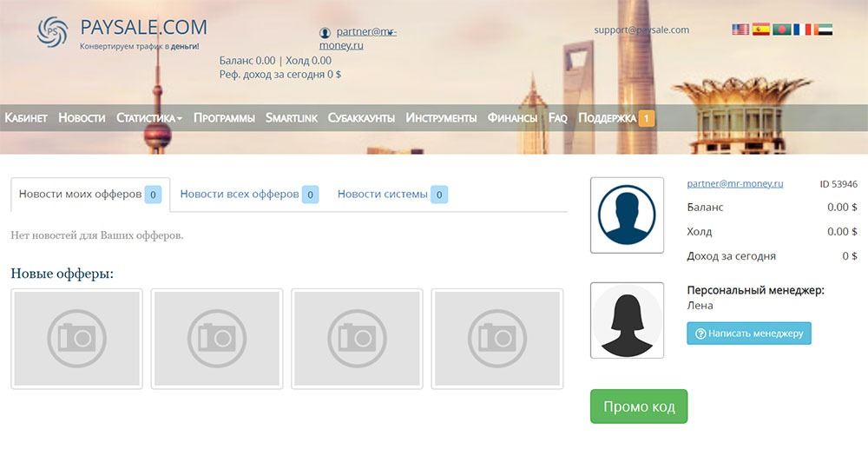Click the 'Холд' label in the profile panel

pos(699,231)
